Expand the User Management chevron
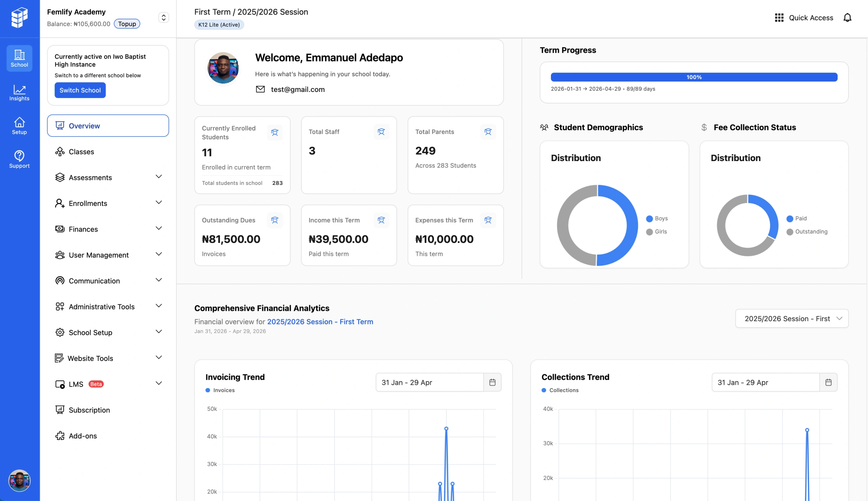This screenshot has height=501, width=868. (x=158, y=254)
